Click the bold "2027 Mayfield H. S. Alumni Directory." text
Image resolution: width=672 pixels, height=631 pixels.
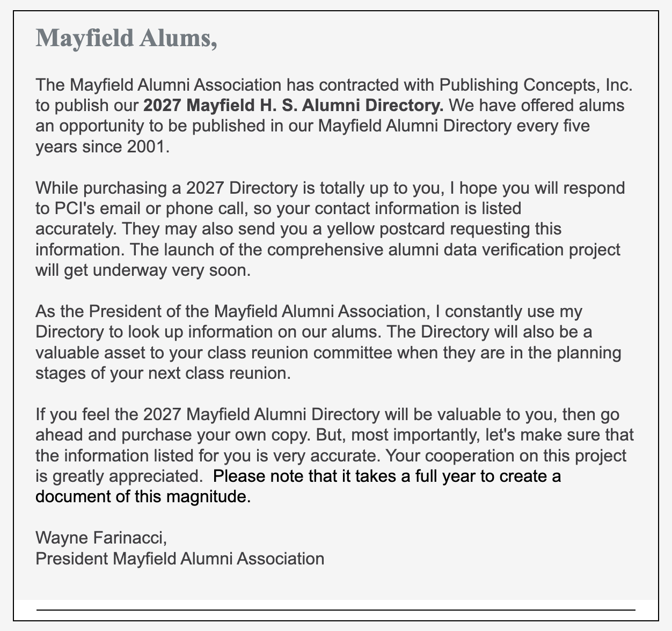[x=294, y=105]
